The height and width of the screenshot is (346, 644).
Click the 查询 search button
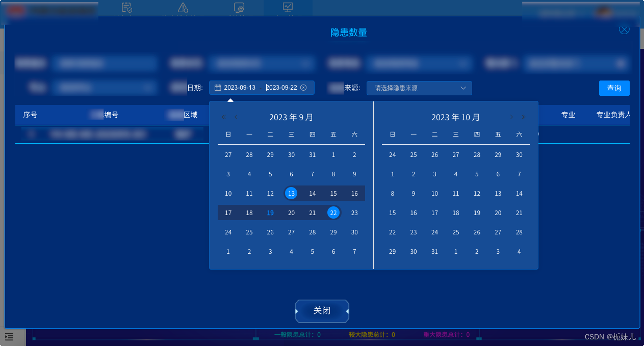pos(614,88)
